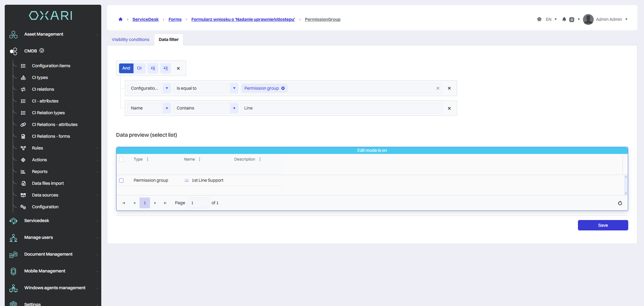The image size is (644, 306).
Task: Open the EN language dropdown
Action: coord(551,19)
